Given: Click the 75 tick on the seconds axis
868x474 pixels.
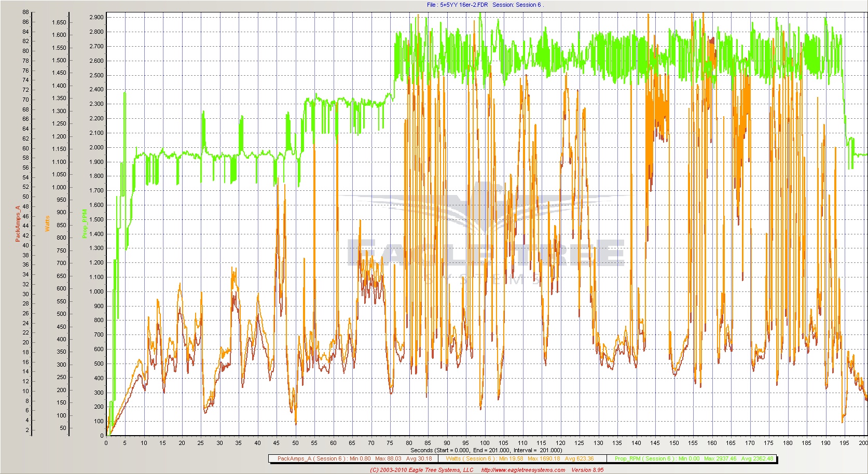Looking at the screenshot, I should (x=390, y=443).
